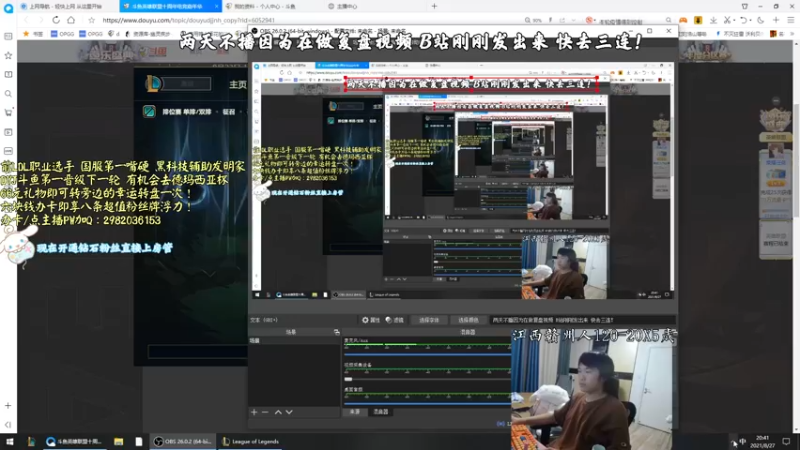Image resolution: width=800 pixels, height=450 pixels.
Task: Open first OPGG bookmark
Action: [x=62, y=34]
